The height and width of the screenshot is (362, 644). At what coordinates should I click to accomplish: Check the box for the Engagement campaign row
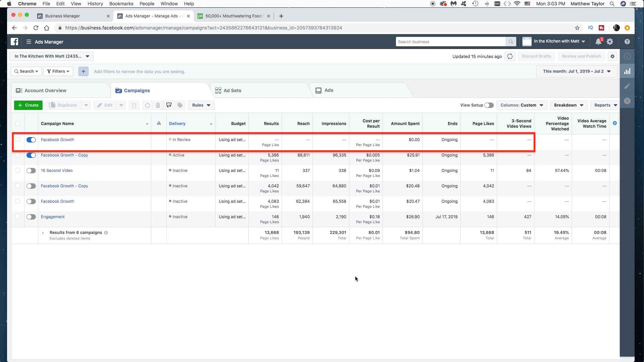pos(18,217)
